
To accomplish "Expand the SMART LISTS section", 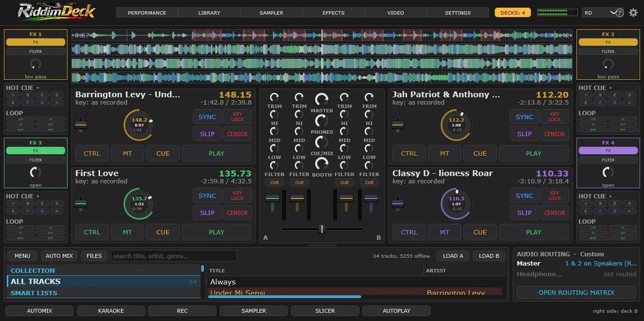I will point(104,293).
